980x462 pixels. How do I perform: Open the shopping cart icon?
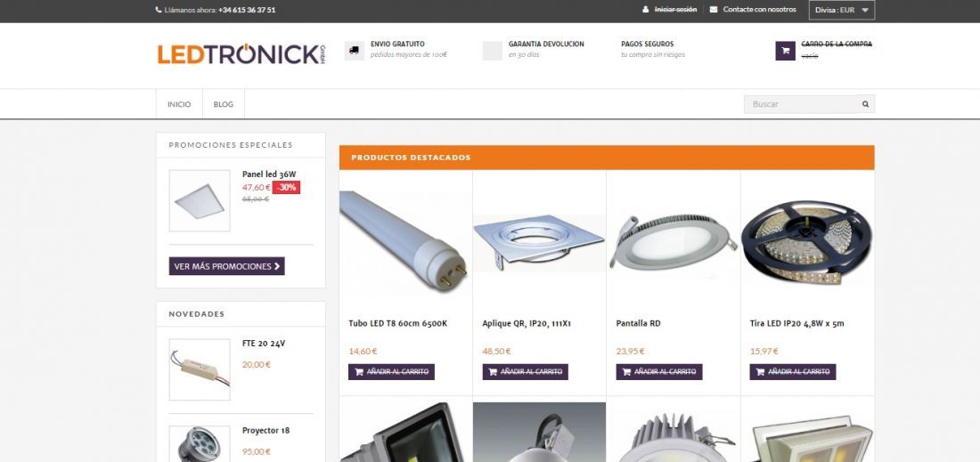[x=785, y=51]
